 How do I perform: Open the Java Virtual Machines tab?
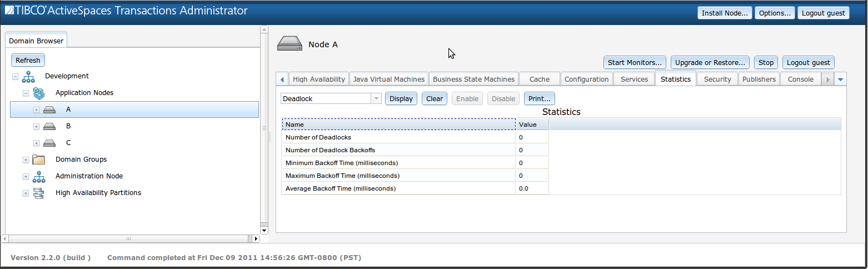coord(389,79)
